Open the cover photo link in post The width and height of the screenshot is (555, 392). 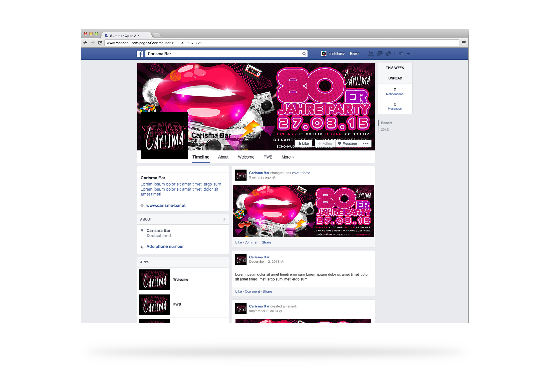click(x=301, y=173)
